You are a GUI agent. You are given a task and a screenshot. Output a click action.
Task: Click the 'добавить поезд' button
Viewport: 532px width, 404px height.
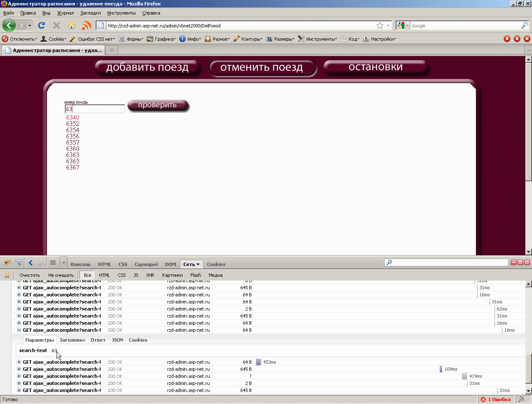[148, 68]
